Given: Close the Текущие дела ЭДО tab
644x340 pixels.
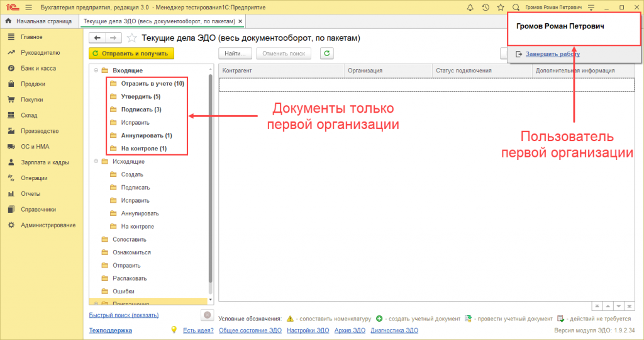Looking at the screenshot, I should [240, 21].
